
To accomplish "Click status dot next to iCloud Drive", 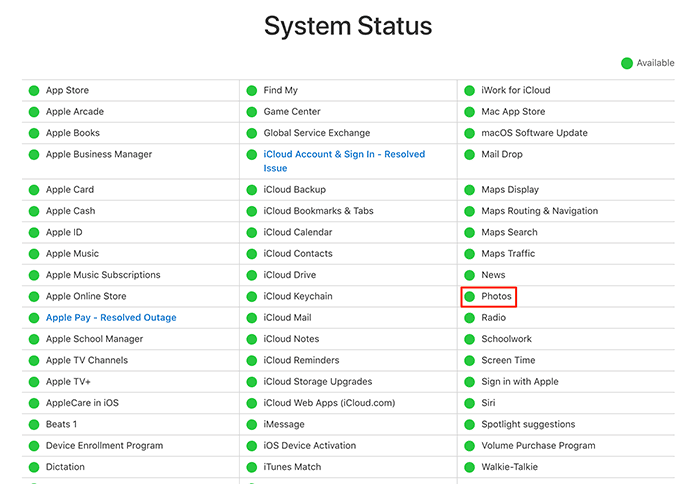I will coord(252,275).
